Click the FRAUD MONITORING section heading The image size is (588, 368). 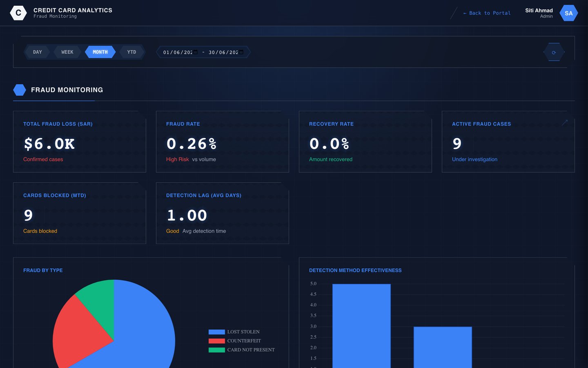coord(67,90)
